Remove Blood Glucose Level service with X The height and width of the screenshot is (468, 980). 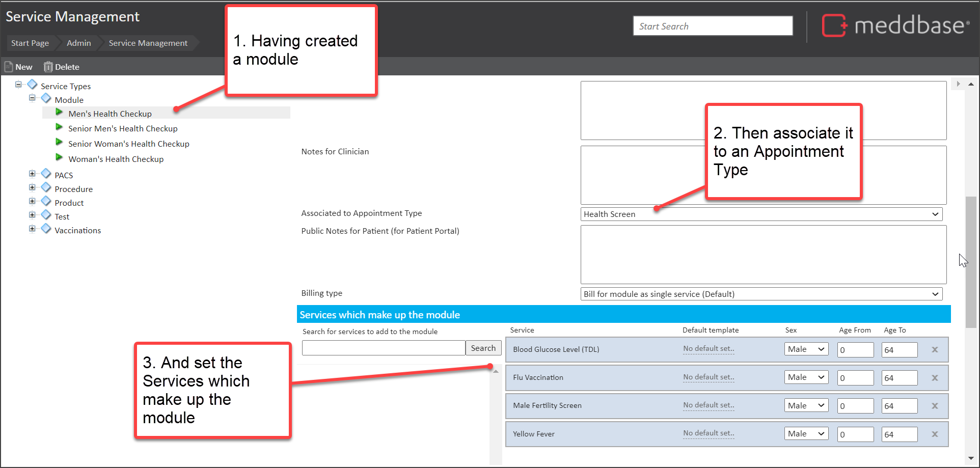click(935, 350)
